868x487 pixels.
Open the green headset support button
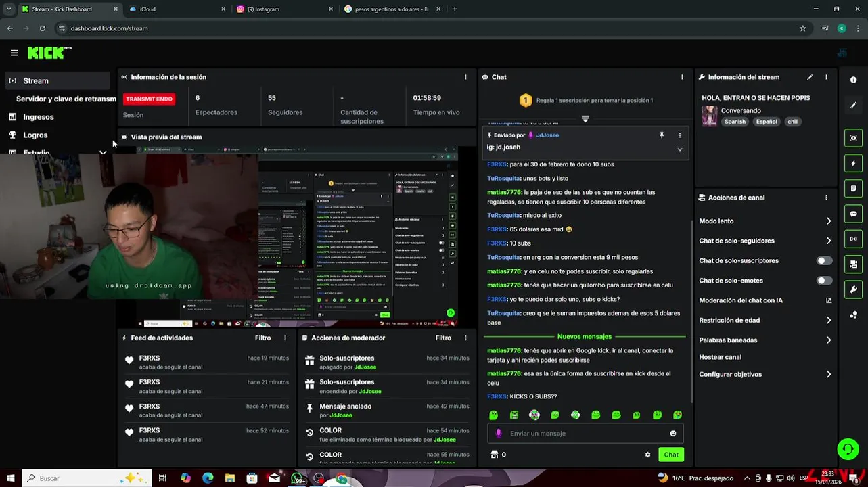pyautogui.click(x=848, y=448)
